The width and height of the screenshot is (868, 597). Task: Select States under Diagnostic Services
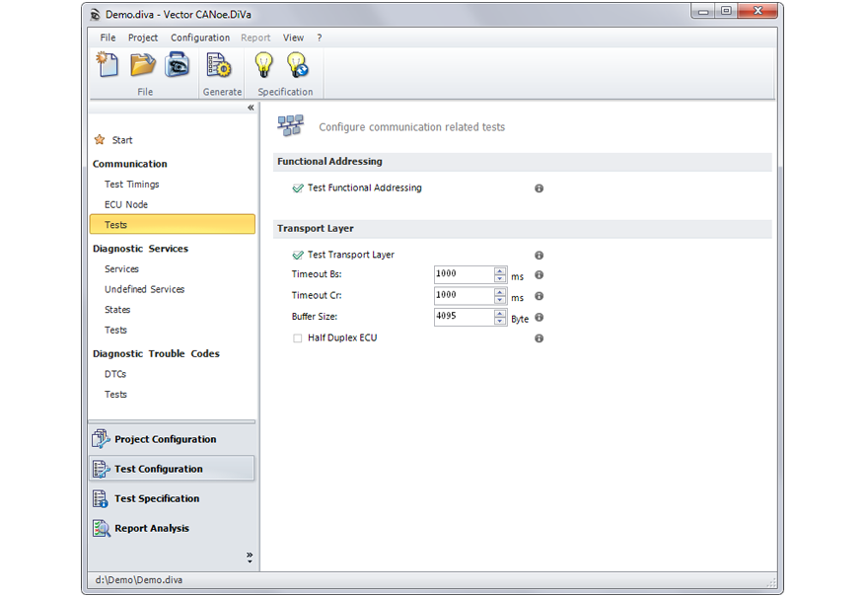click(117, 310)
